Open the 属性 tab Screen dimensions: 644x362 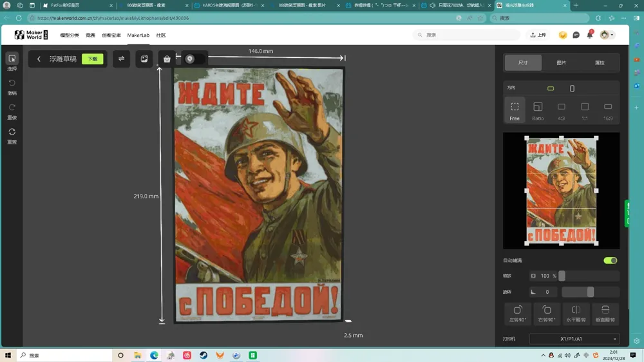click(599, 63)
